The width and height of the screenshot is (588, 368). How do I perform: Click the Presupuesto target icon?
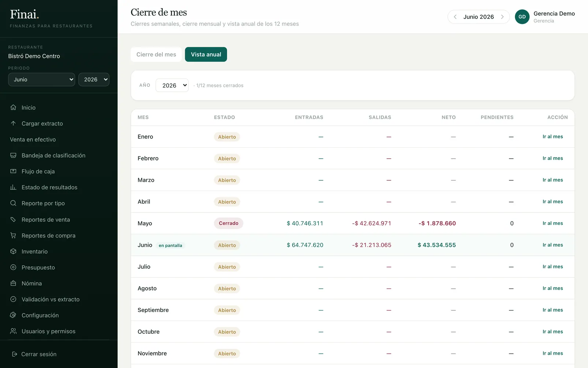coord(13,267)
